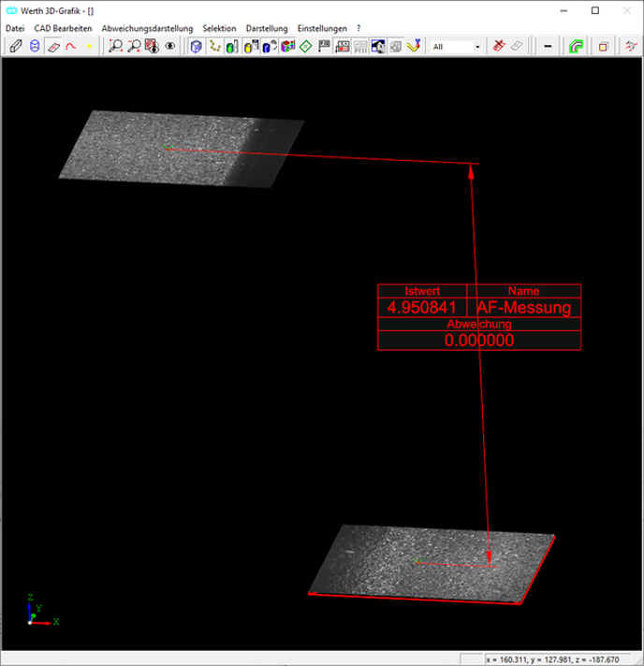
Task: Click the Istwert value 4.950841
Action: pyautogui.click(x=422, y=308)
